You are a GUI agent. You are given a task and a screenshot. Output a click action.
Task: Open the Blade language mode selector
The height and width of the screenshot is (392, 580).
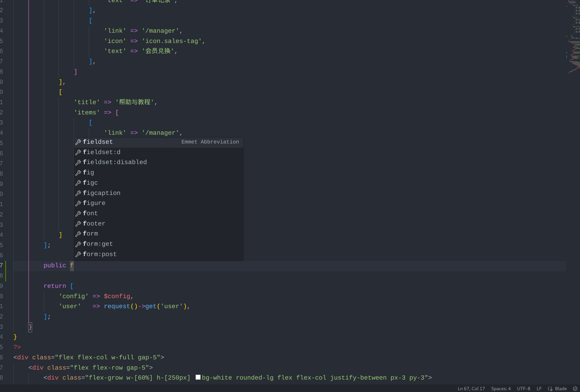coord(561,389)
